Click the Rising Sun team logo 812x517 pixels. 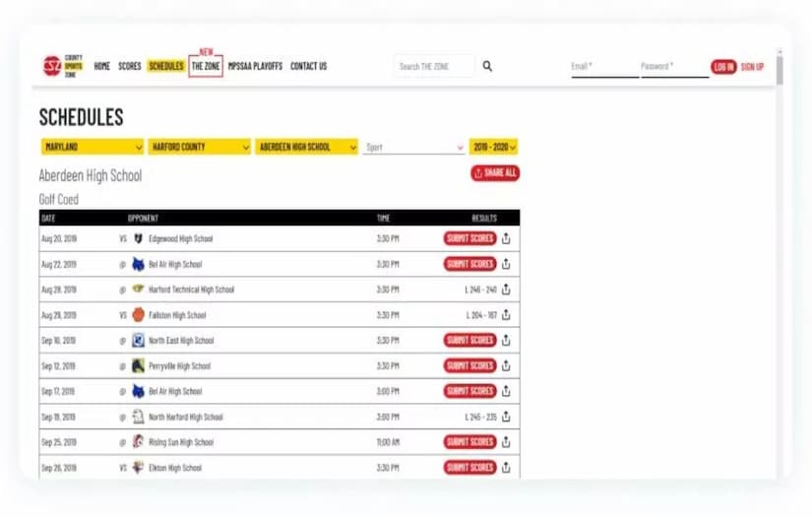[x=138, y=442]
